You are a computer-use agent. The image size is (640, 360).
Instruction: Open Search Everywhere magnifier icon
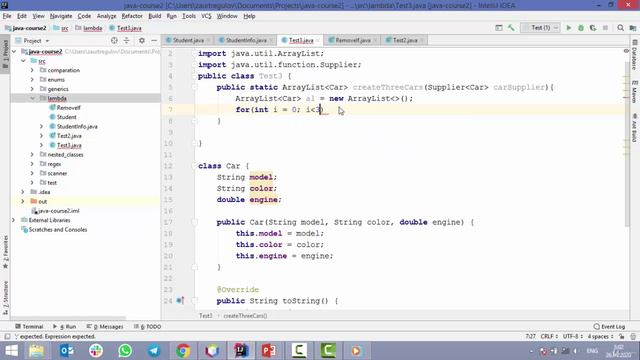point(620,28)
